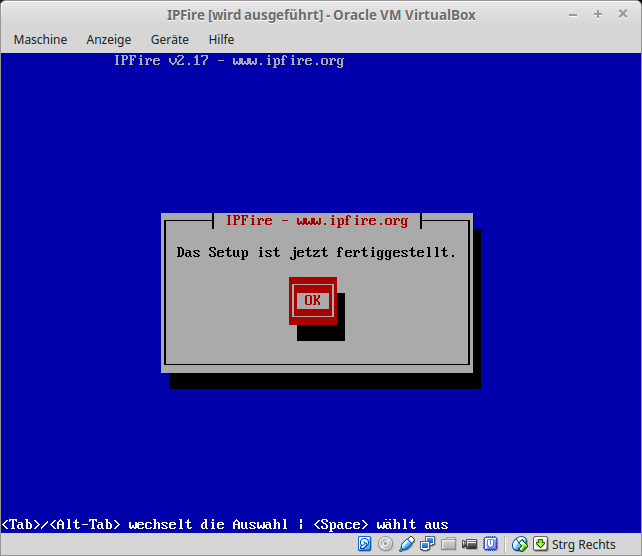This screenshot has height=556, width=642.
Task: Open the Geräte menu
Action: coord(170,40)
